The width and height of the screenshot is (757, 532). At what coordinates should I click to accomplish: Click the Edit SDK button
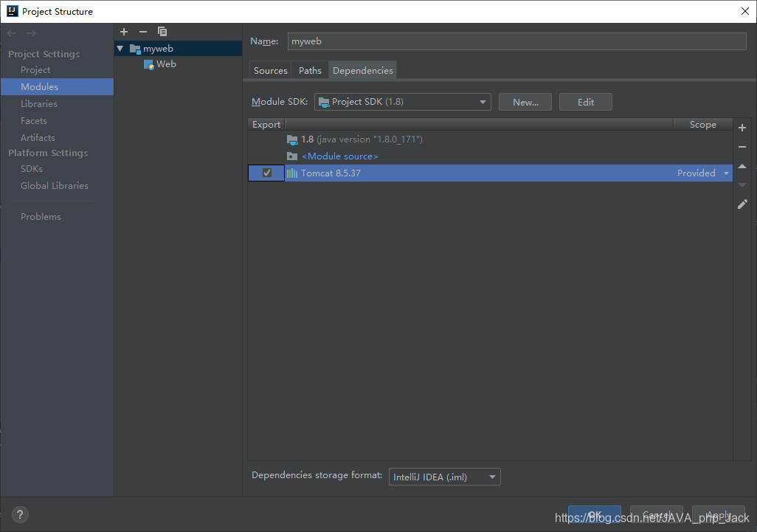click(x=586, y=103)
